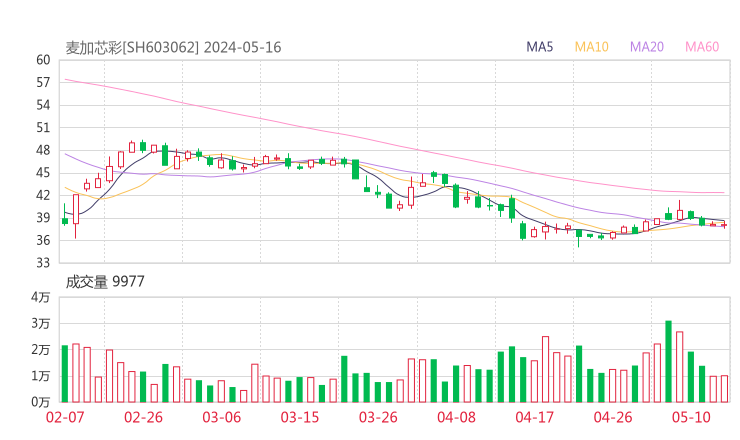Click the volume axis label 4万
The image size is (740, 440).
[x=41, y=297]
